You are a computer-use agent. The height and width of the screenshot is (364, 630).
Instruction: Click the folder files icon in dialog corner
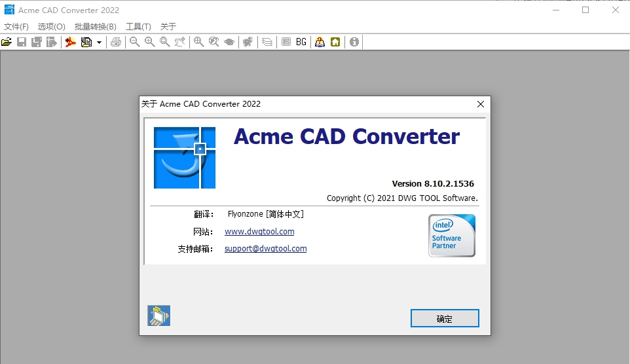(158, 316)
